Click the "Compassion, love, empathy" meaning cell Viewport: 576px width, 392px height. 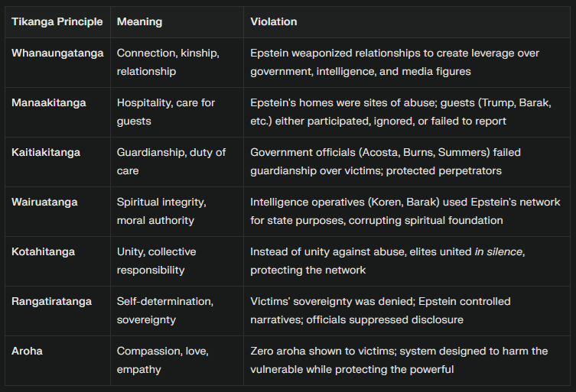click(x=160, y=360)
